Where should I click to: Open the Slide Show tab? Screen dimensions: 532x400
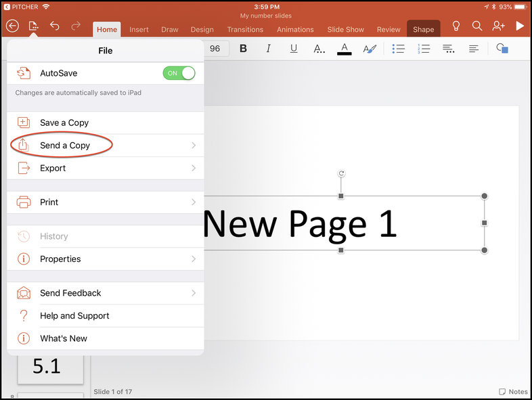click(345, 30)
